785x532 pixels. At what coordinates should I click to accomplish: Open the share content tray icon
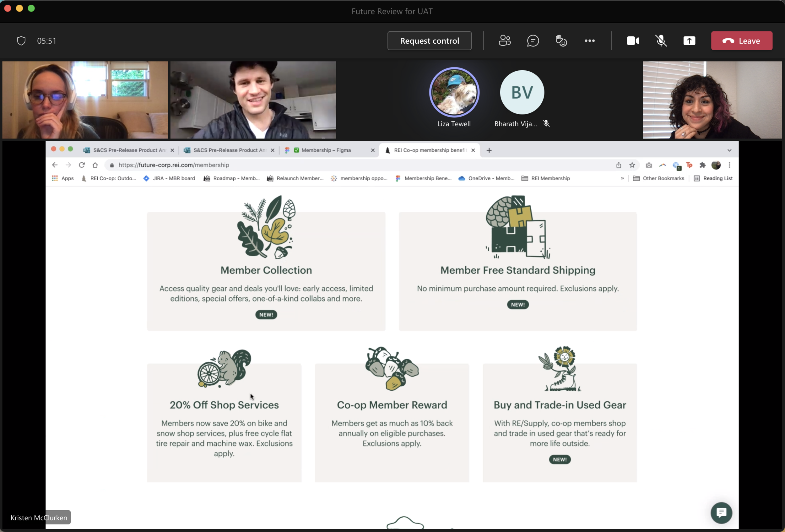689,41
